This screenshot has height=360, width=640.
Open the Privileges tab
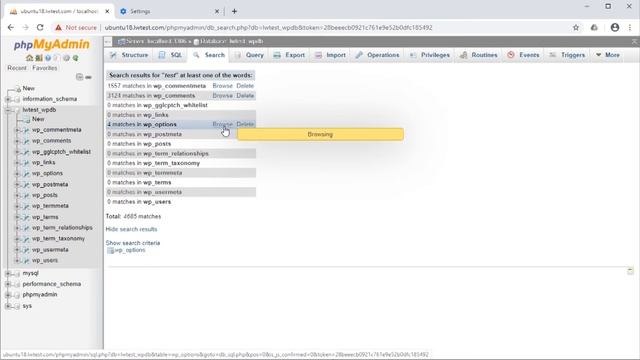coord(430,55)
